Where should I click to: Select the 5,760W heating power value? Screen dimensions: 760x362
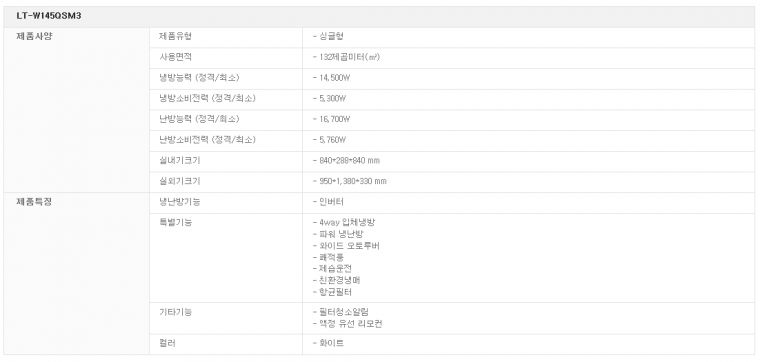330,140
